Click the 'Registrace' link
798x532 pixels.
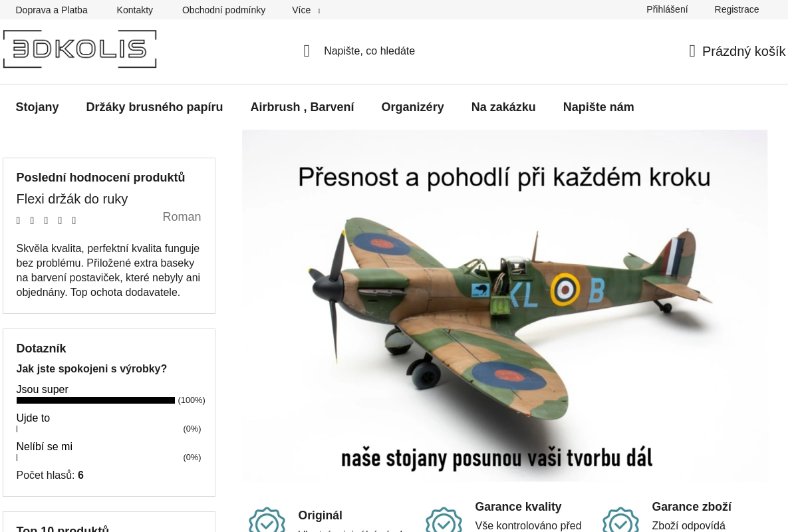pyautogui.click(x=737, y=9)
